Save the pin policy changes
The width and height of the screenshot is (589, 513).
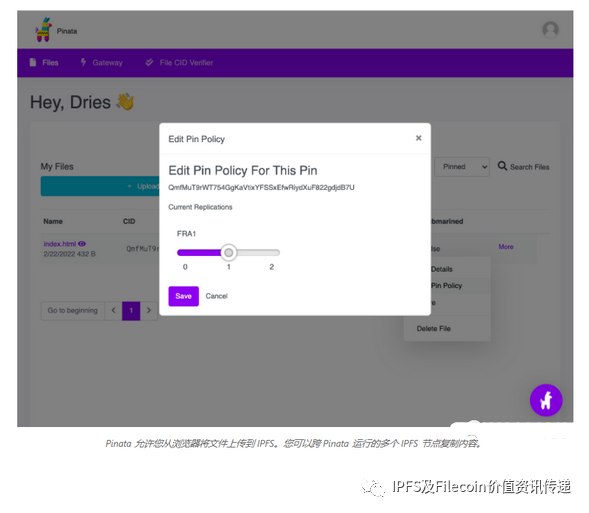click(x=183, y=296)
